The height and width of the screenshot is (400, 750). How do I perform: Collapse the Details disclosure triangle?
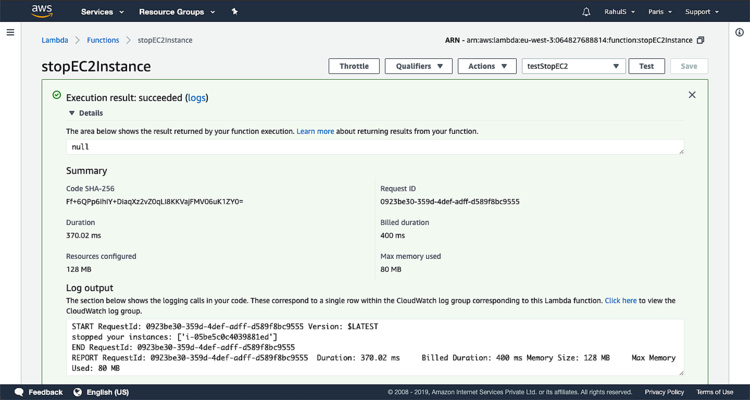point(72,113)
